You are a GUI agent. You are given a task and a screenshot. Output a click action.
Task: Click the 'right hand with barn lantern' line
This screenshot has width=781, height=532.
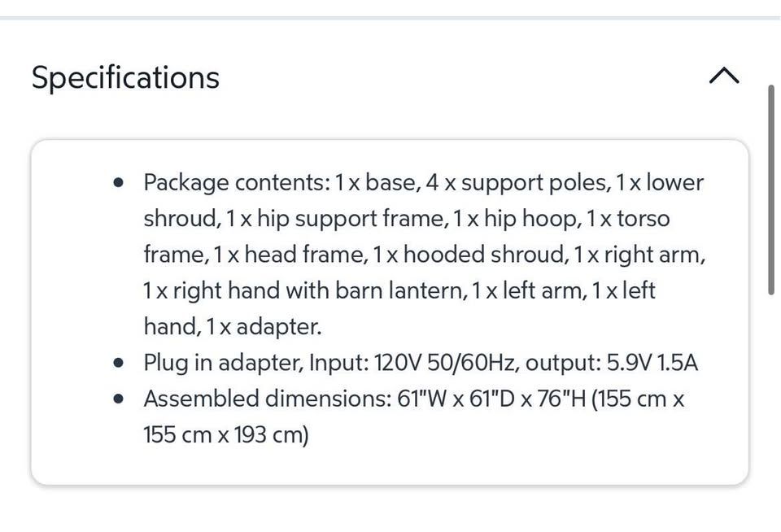(x=399, y=291)
